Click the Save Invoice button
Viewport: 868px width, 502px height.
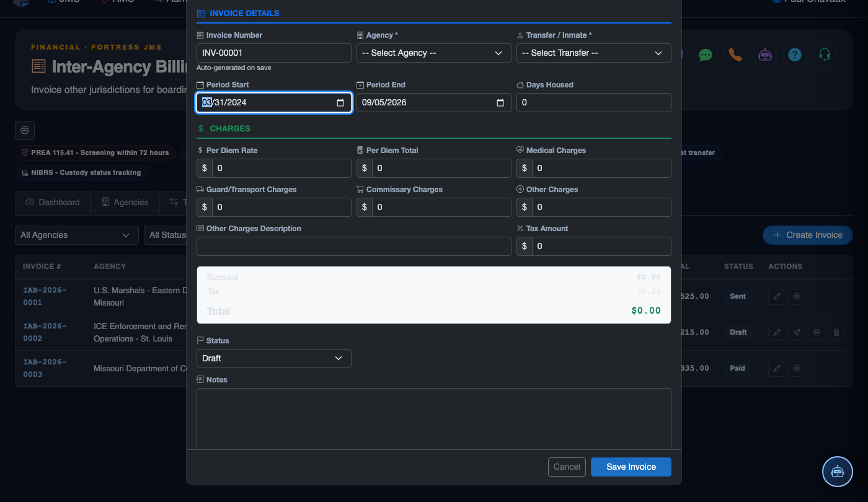(x=631, y=467)
